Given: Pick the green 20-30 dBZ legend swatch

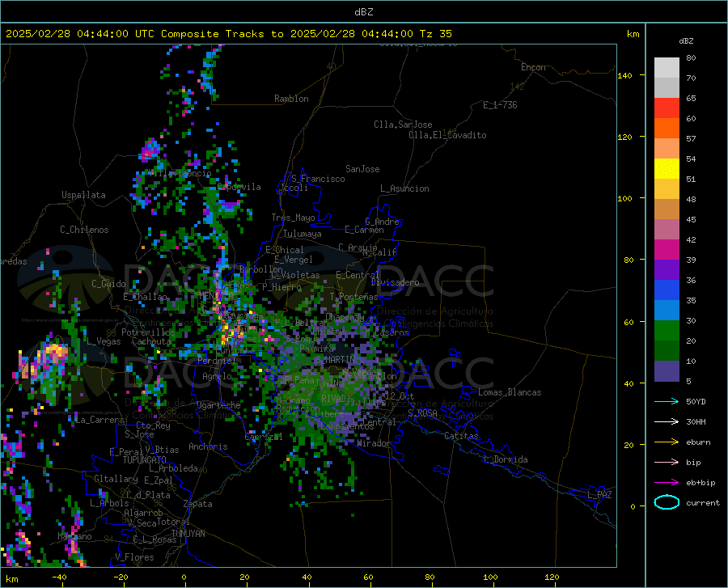Looking at the screenshot, I should pyautogui.click(x=667, y=331).
